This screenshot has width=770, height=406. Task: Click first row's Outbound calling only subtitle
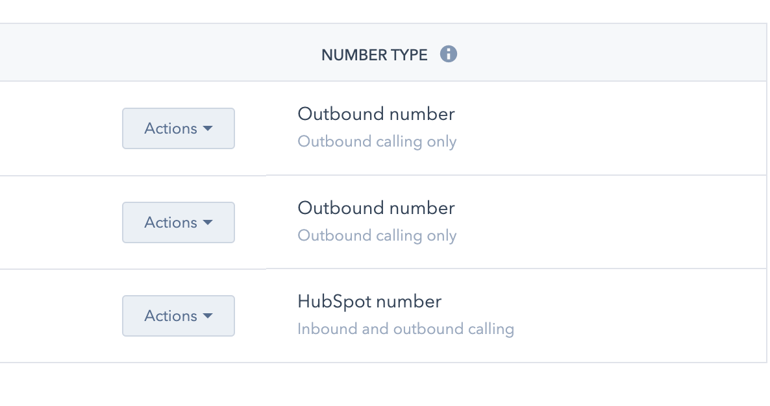pos(377,141)
